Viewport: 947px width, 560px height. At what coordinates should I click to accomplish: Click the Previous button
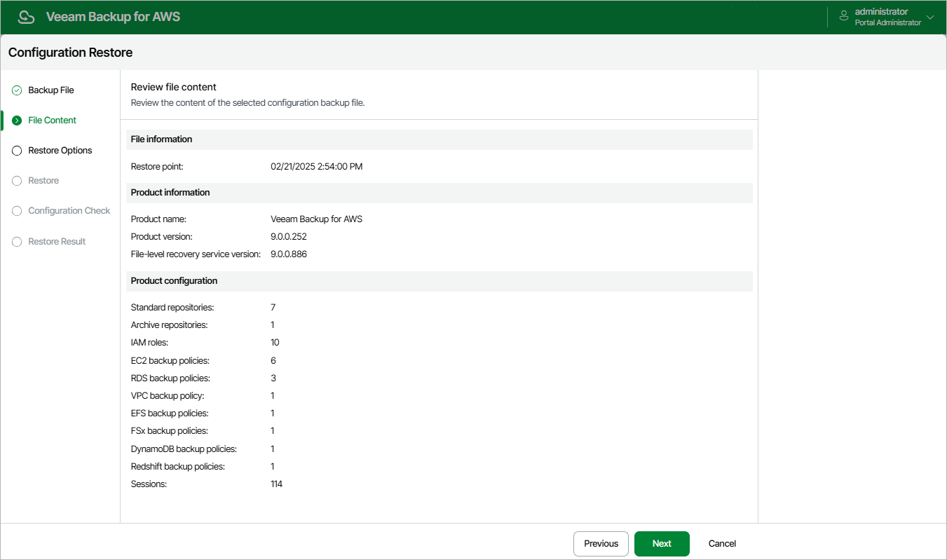pyautogui.click(x=601, y=544)
